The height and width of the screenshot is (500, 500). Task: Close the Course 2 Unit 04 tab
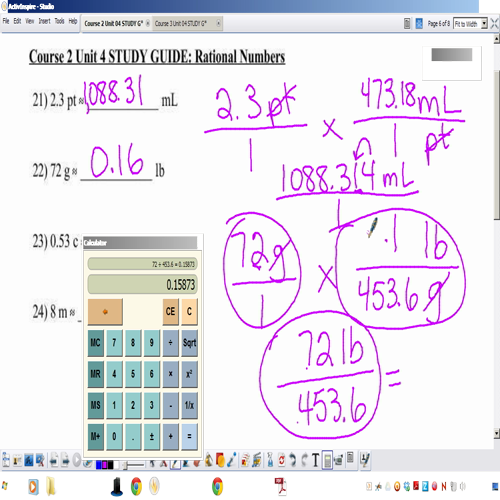tap(147, 23)
